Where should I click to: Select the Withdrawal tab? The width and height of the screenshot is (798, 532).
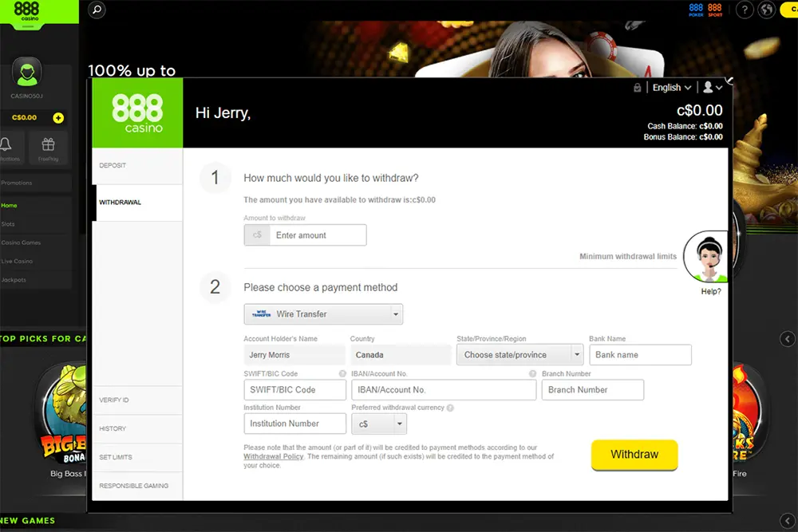[x=137, y=203]
